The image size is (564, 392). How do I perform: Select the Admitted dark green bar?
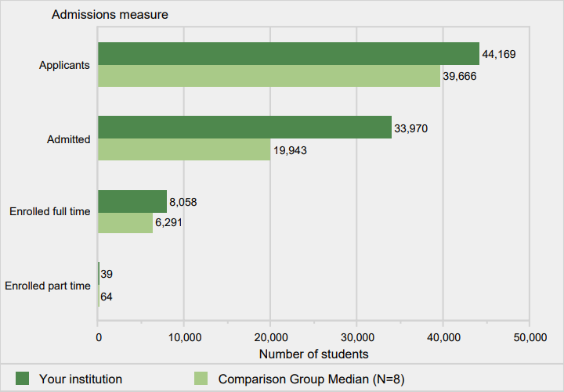click(245, 128)
